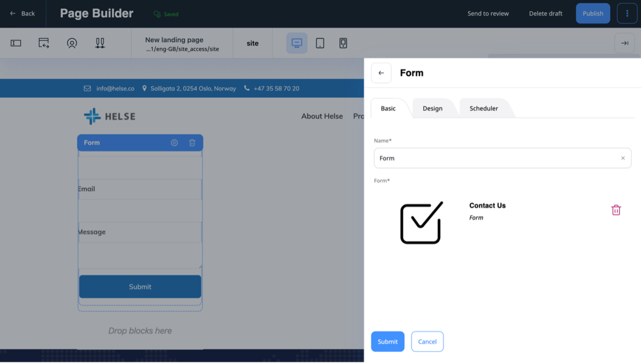The height and width of the screenshot is (364, 641).
Task: Click info@helse.co email link
Action: (115, 89)
